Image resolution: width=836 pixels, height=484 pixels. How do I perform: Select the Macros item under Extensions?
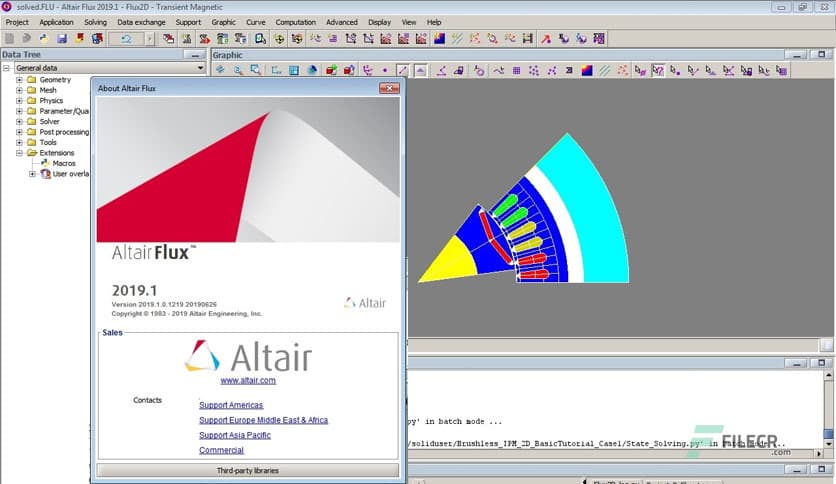click(63, 163)
